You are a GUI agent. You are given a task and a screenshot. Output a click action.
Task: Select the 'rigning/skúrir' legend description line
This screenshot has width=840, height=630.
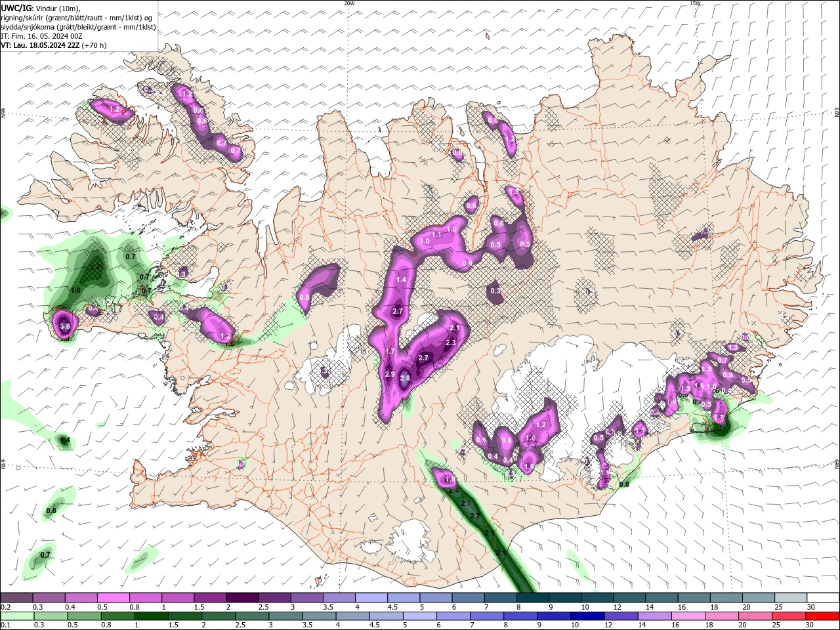(77, 18)
